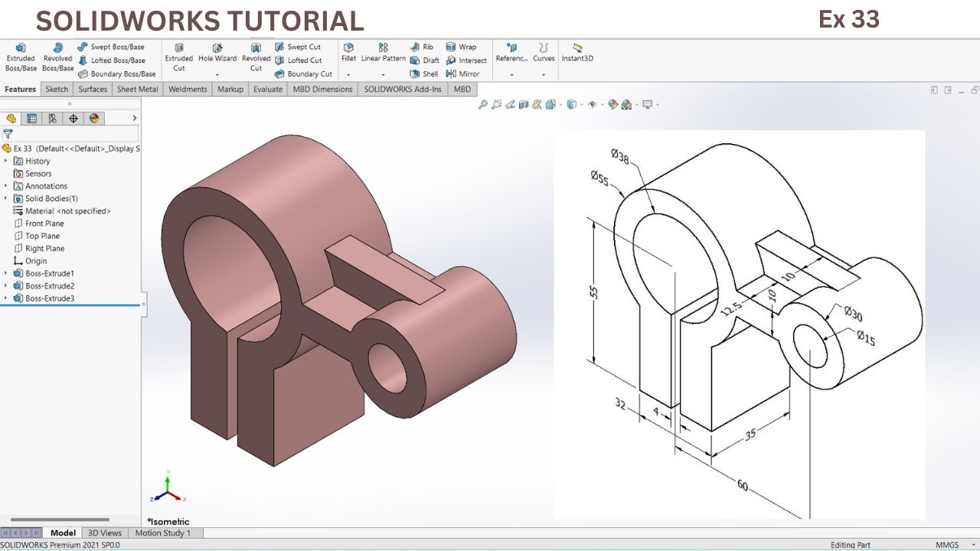Expand Boss-Extrude3 feature node
The image size is (980, 551).
[x=6, y=298]
